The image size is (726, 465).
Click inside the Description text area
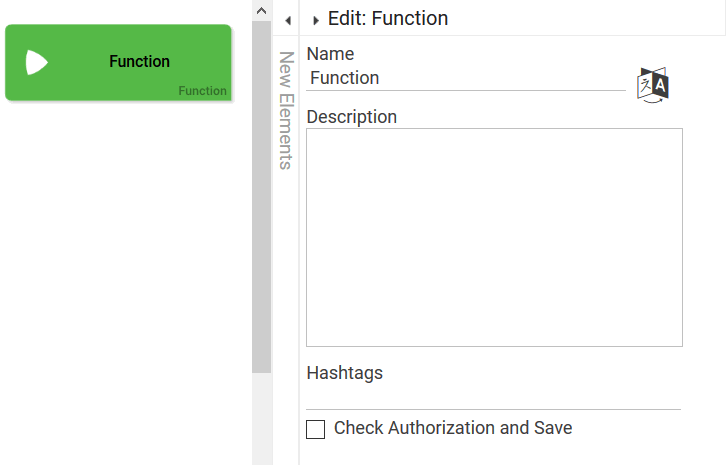tap(494, 237)
